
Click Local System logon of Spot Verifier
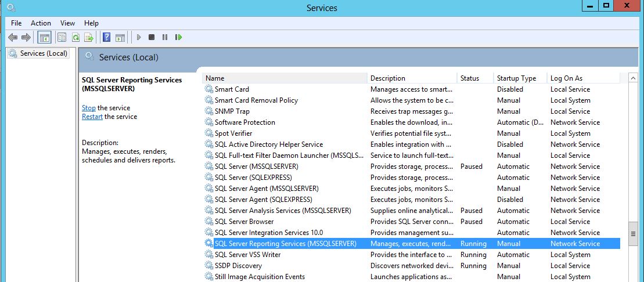tap(570, 133)
